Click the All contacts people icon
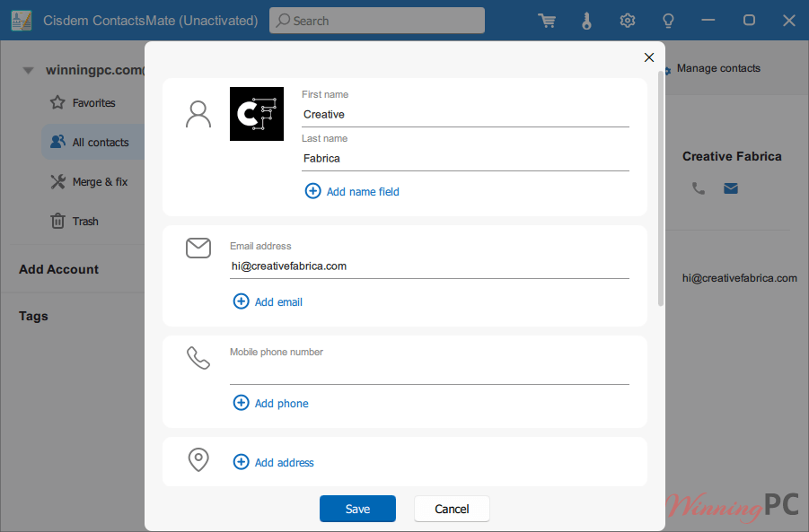Image resolution: width=809 pixels, height=532 pixels. point(57,141)
